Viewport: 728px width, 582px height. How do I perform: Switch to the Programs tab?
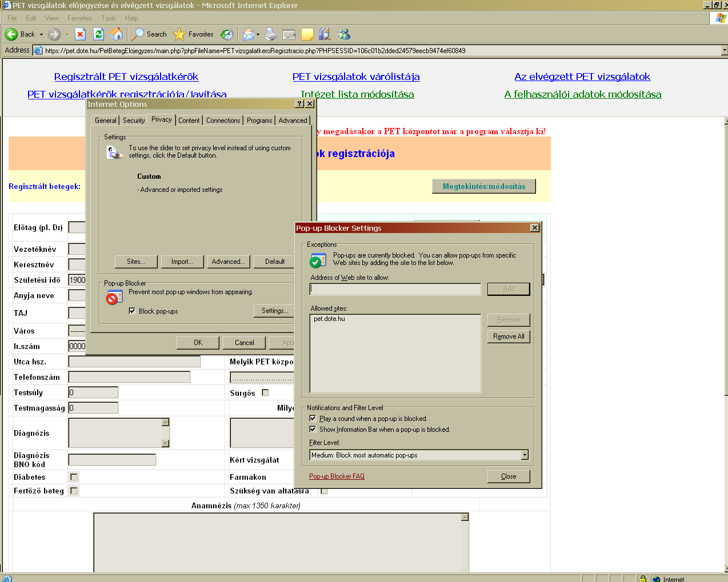[x=259, y=121]
